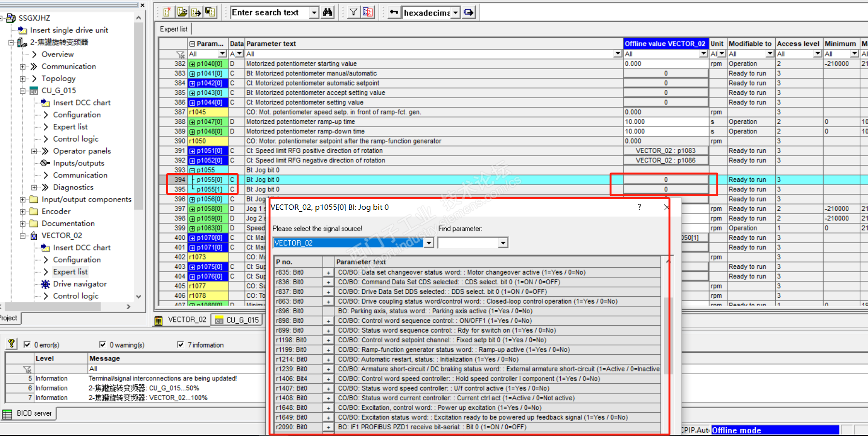Click the project tree horizontal scrollbar

tap(53, 306)
